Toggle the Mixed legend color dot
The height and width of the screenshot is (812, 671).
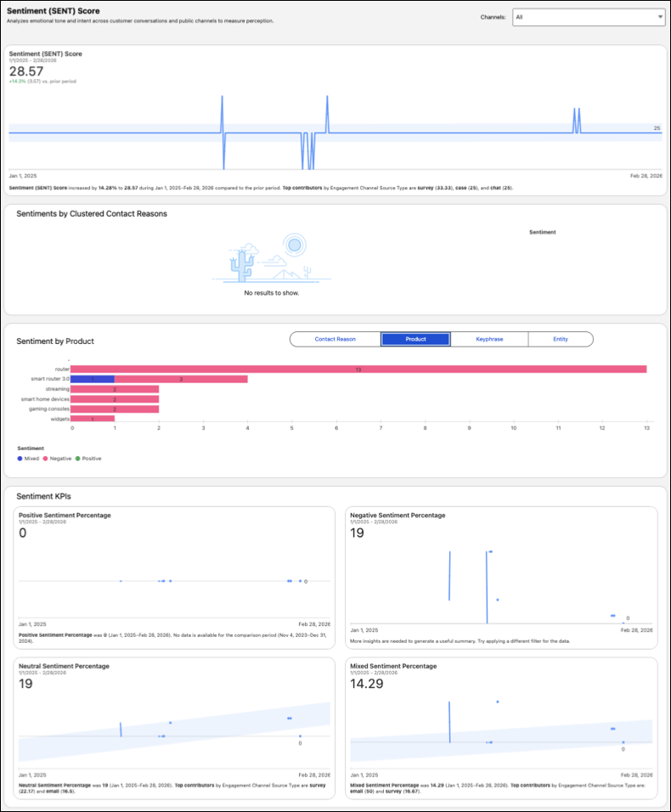[x=20, y=459]
